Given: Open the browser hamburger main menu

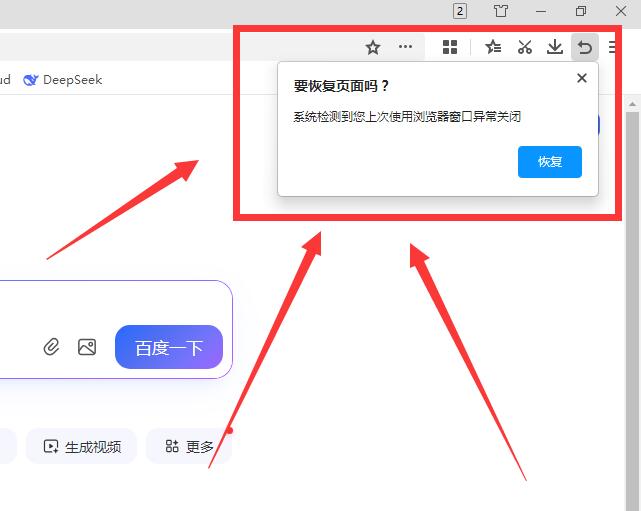Looking at the screenshot, I should [614, 47].
